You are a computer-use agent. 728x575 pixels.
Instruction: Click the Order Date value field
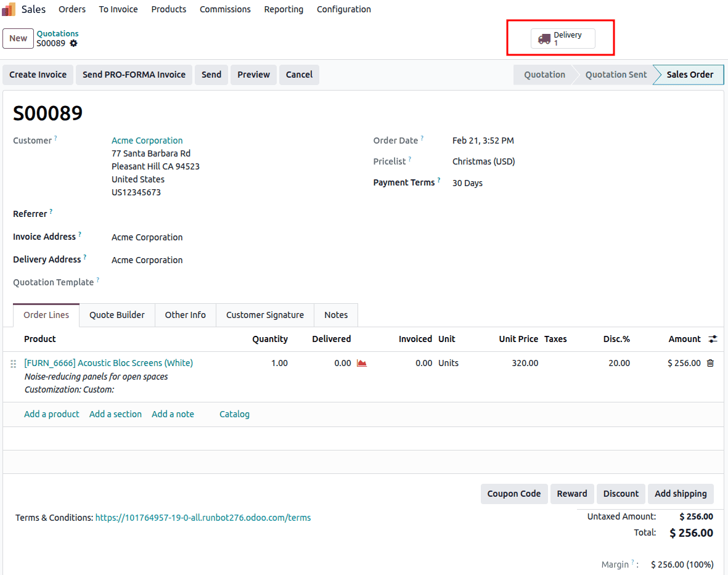pyautogui.click(x=483, y=141)
